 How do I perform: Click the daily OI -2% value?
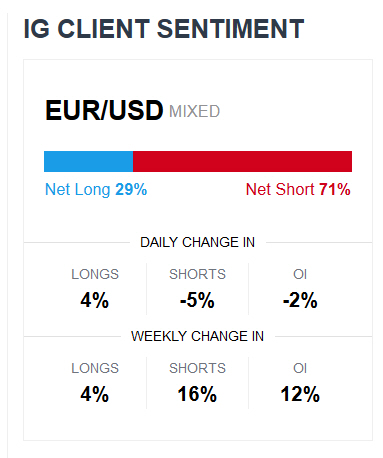[300, 300]
